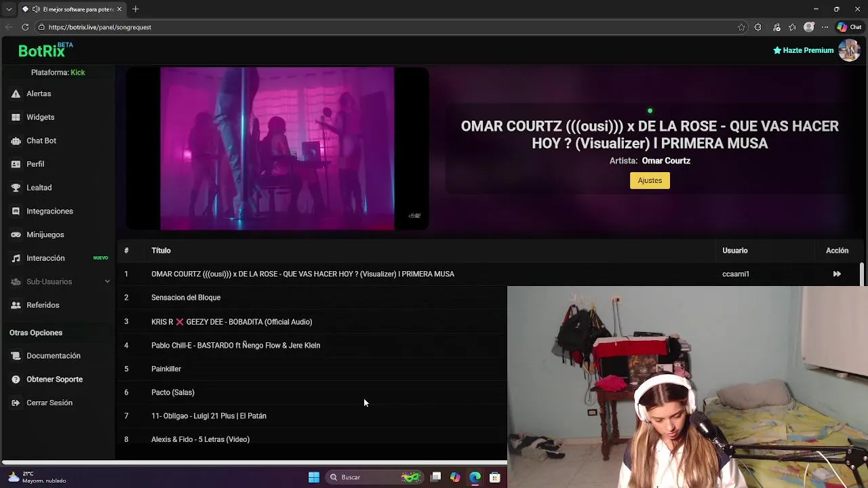Screen dimensions: 868x488
Task: Open browser extensions puzzle icon
Action: (x=757, y=27)
